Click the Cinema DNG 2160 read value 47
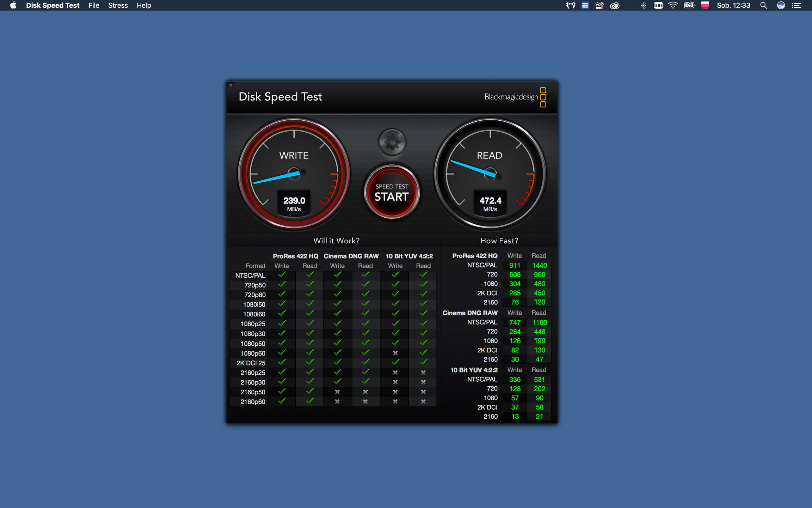The height and width of the screenshot is (508, 812). [x=540, y=359]
